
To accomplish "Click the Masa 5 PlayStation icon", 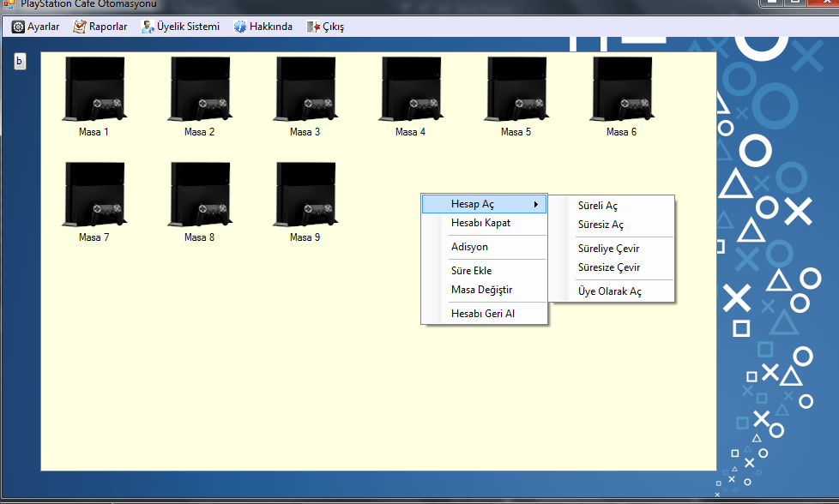I will 516,89.
